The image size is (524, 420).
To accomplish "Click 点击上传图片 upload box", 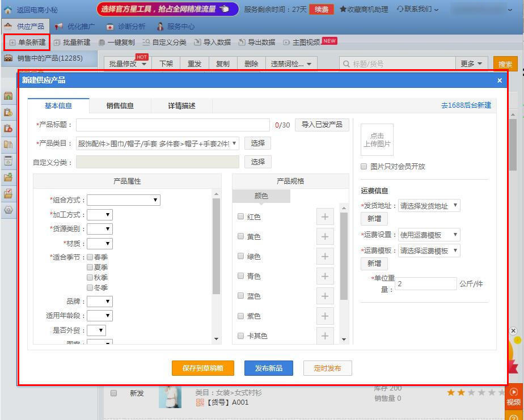I will (x=377, y=139).
